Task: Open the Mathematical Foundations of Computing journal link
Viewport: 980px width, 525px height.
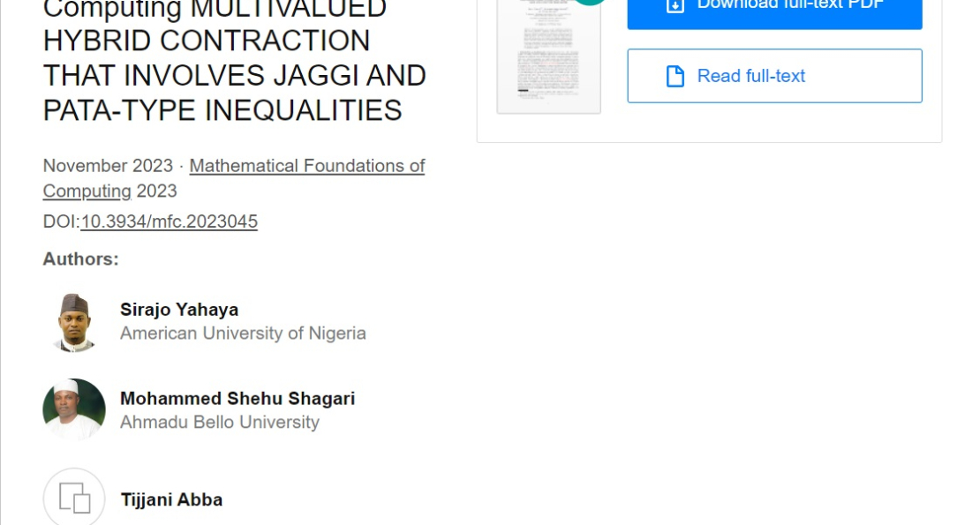Action: pyautogui.click(x=306, y=166)
